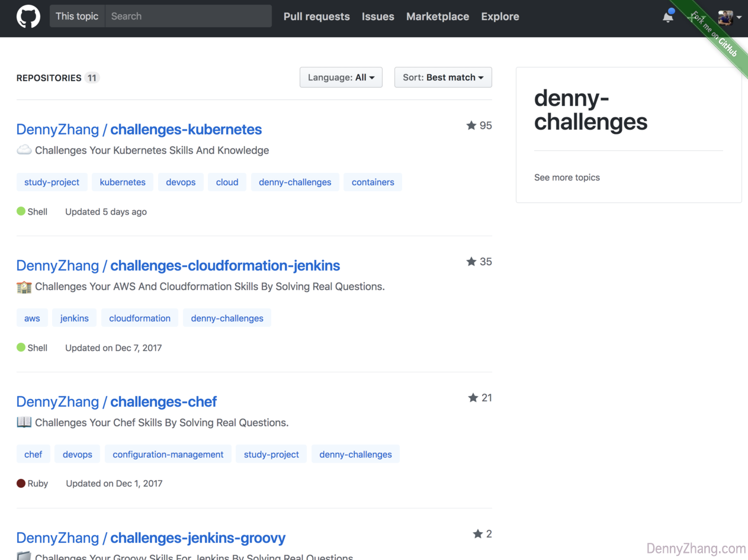
Task: Open DennyZhang owner link on challenges-chef
Action: tap(57, 401)
